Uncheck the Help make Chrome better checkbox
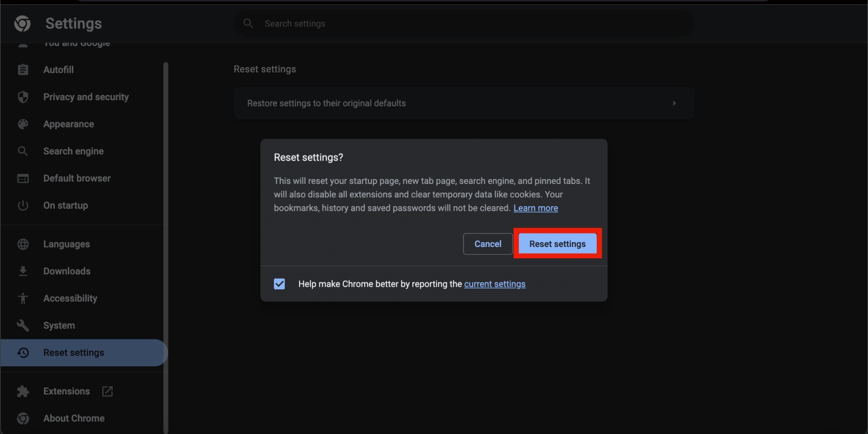Viewport: 868px width, 434px height. point(280,284)
